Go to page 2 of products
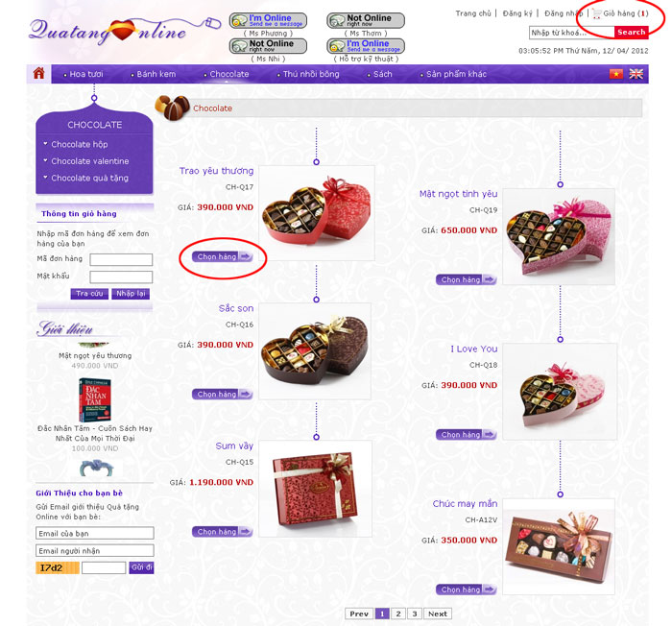This screenshot has width=672, height=626. [398, 614]
